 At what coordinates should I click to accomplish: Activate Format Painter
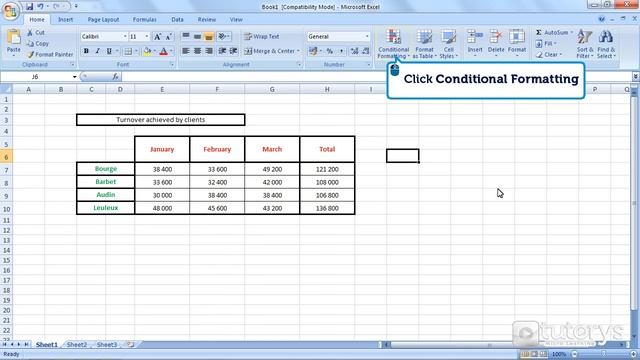coord(50,54)
